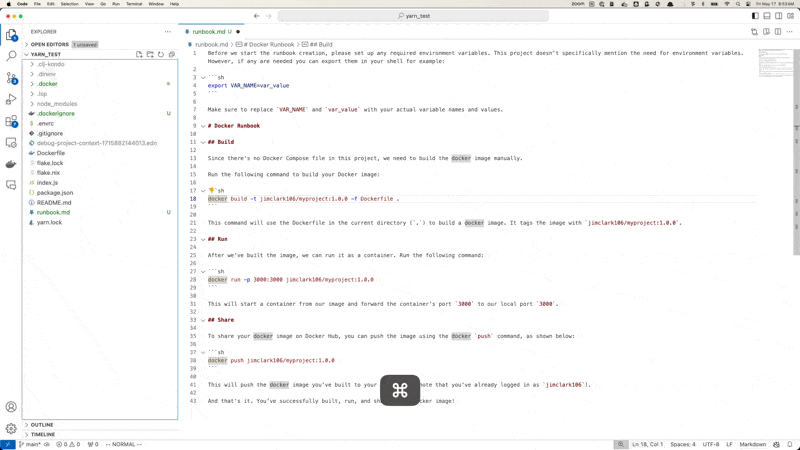This screenshot has height=450, width=800.
Task: Click the yarn_test command center search box
Action: [x=413, y=16]
